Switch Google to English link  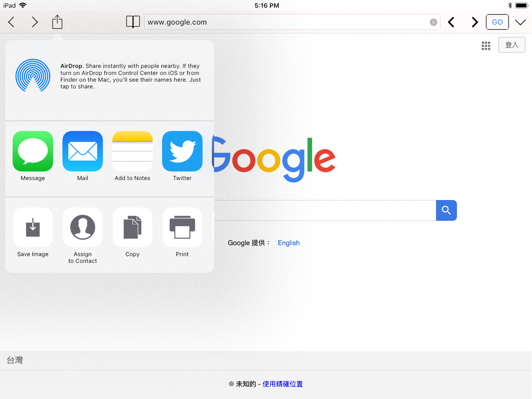pos(289,243)
